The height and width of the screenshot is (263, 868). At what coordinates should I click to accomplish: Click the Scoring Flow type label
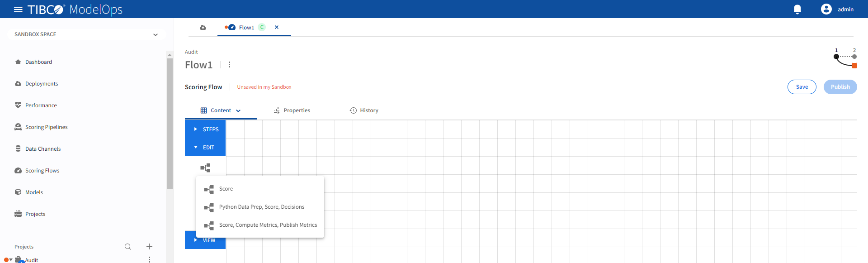[x=203, y=87]
